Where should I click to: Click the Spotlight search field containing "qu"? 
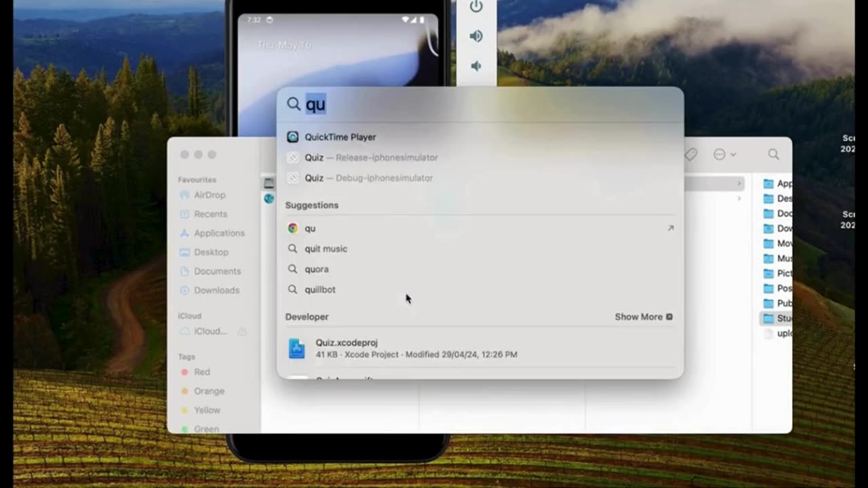tap(480, 104)
